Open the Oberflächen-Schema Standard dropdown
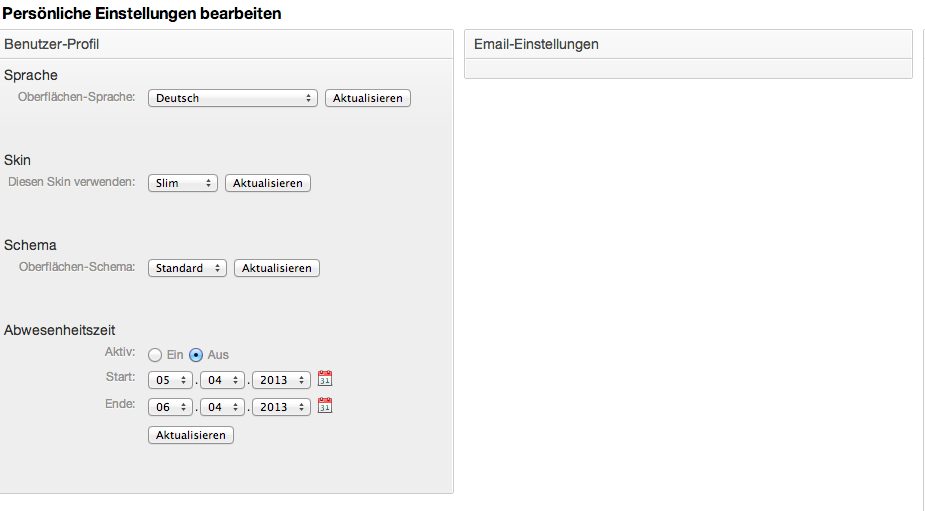The height and width of the screenshot is (511, 925). [x=188, y=268]
